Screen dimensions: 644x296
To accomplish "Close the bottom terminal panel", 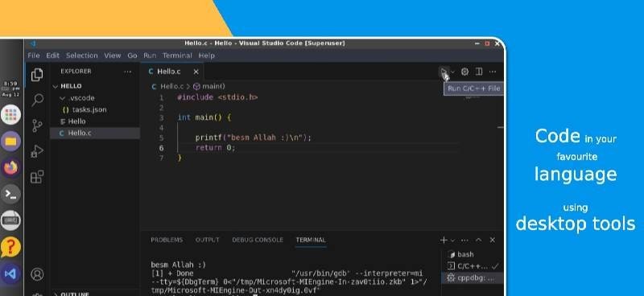I will click(x=493, y=240).
